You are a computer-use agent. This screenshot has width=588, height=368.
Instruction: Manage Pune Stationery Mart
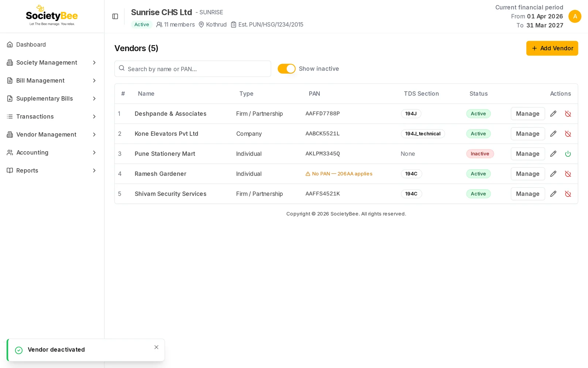tap(528, 154)
